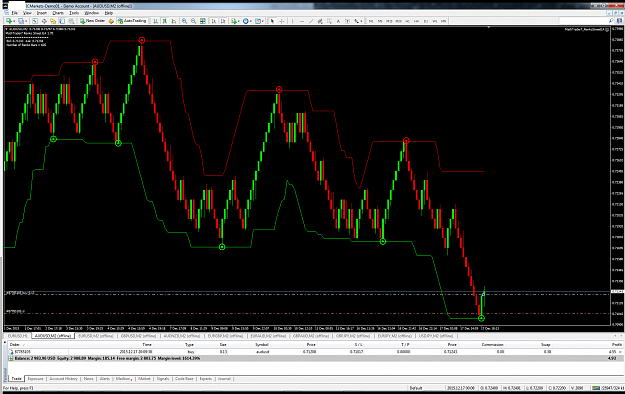The width and height of the screenshot is (625, 394).
Task: Toggle AutoTrading on or off
Action: tap(132, 21)
